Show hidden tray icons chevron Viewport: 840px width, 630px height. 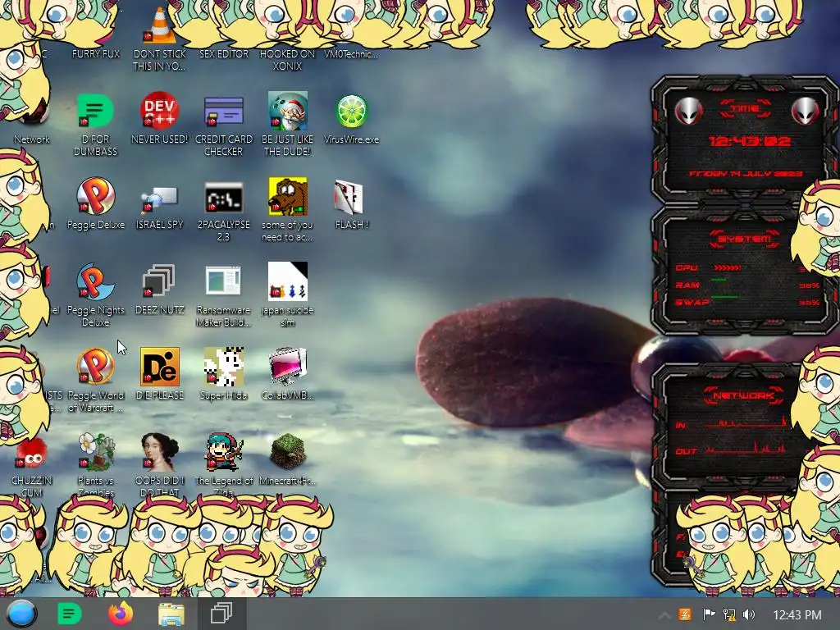coord(664,615)
